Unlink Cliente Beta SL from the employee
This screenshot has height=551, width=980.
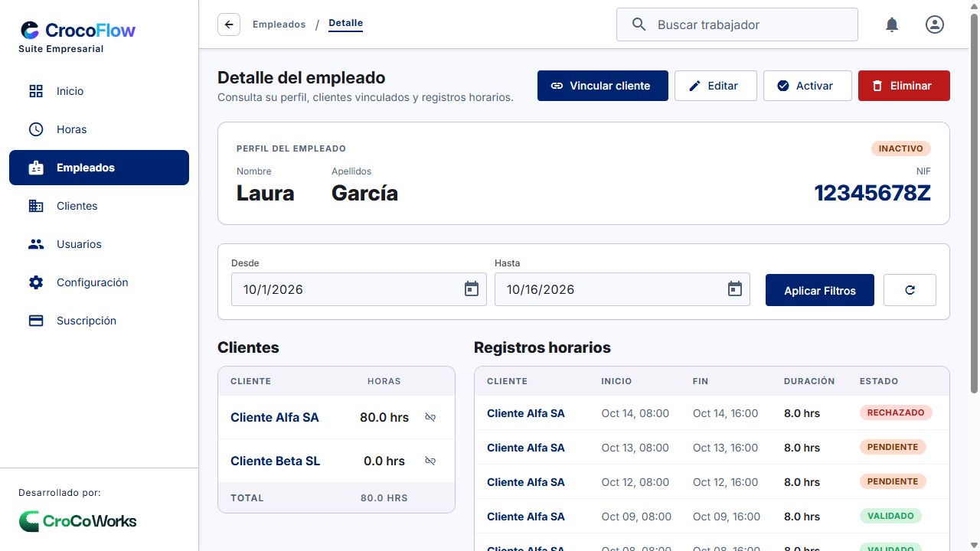(430, 461)
